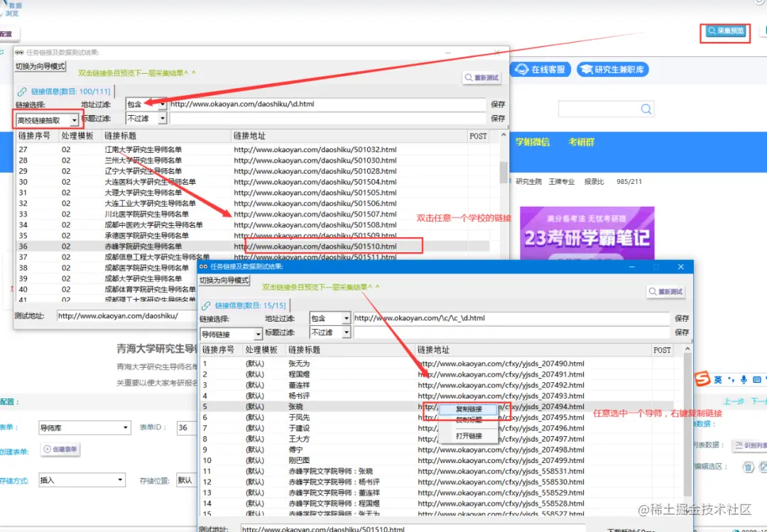Select 链接信息 100/111 tab in back window
Image resolution: width=767 pixels, height=532 pixels.
[x=65, y=91]
